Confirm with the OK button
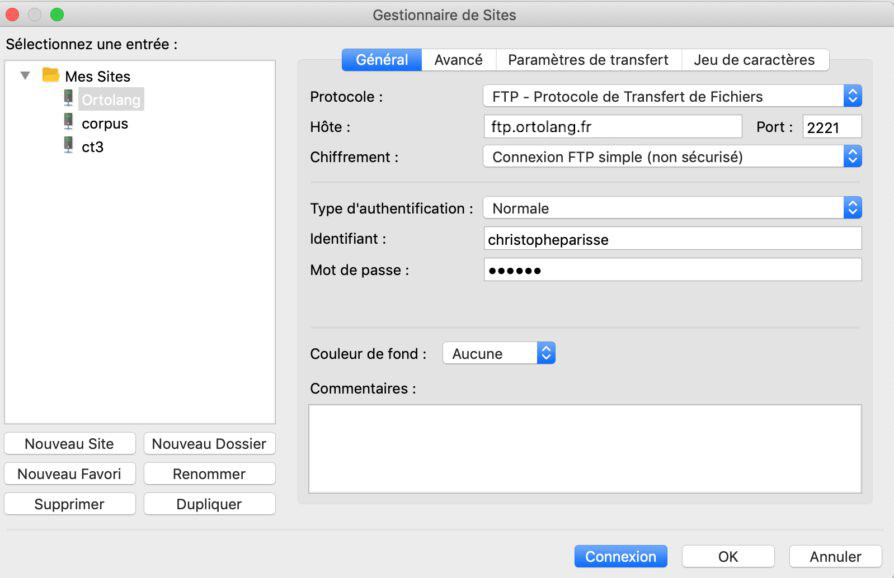 pos(728,556)
